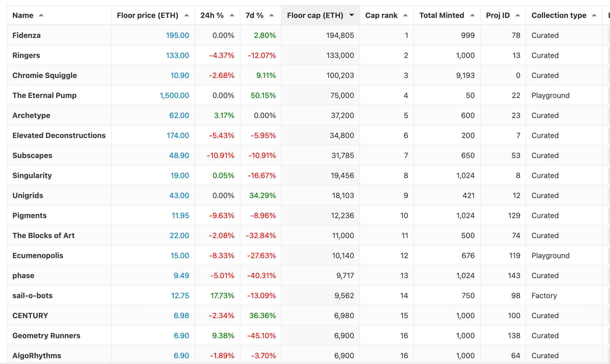
Task: Click the Proj ID sort arrow icon
Action: [517, 15]
